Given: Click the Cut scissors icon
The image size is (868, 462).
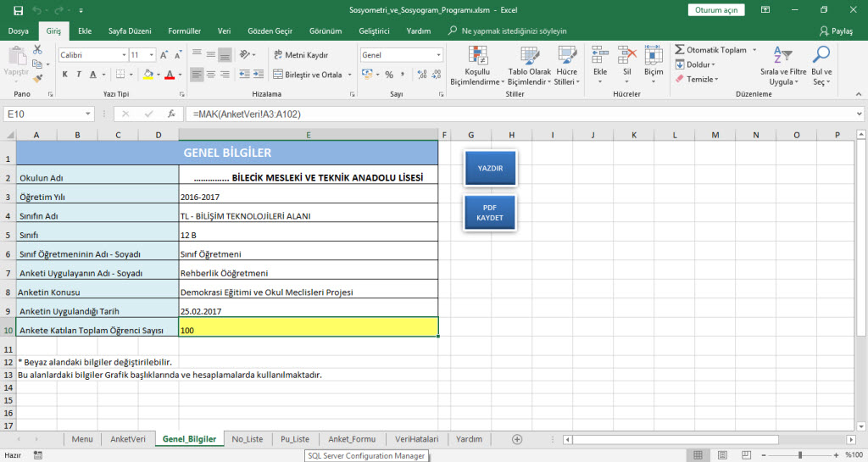Looking at the screenshot, I should [37, 50].
